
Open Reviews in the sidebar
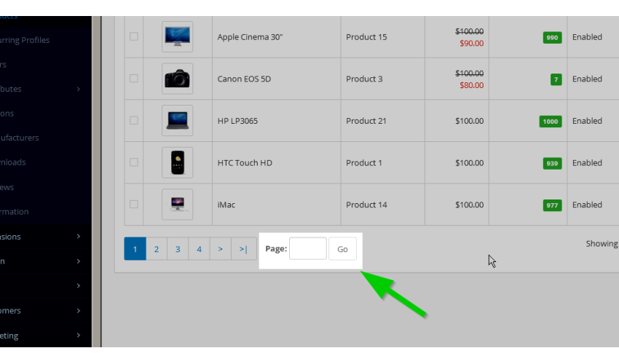click(x=7, y=187)
